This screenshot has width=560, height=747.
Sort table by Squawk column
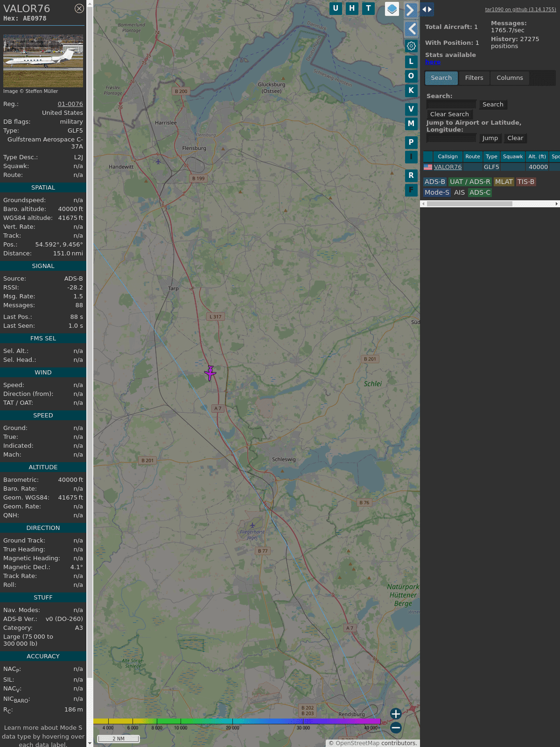513,157
